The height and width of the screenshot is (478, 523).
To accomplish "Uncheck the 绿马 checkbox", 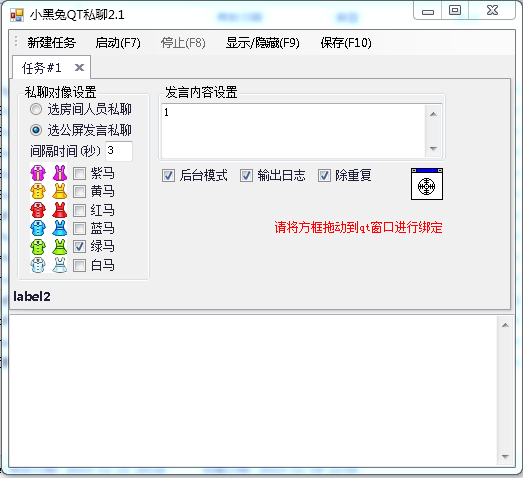I will (79, 247).
